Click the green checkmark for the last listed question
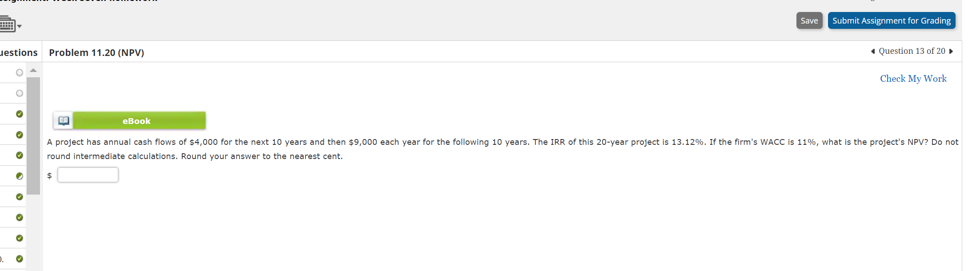The width and height of the screenshot is (980, 271). (19, 259)
